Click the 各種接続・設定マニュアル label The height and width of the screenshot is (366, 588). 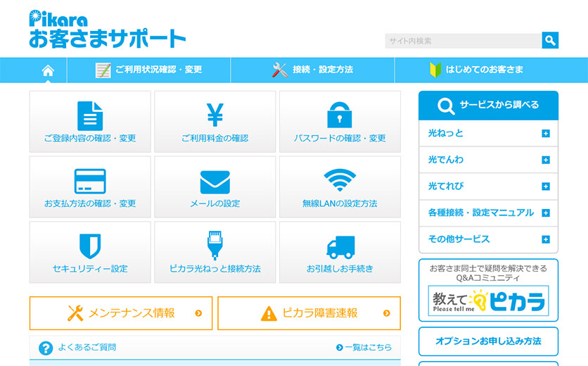coord(481,213)
